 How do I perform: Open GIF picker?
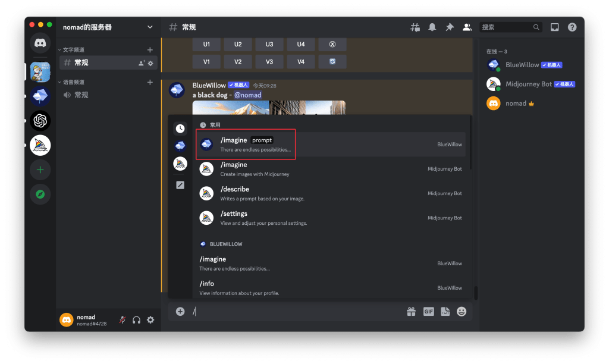click(x=428, y=312)
